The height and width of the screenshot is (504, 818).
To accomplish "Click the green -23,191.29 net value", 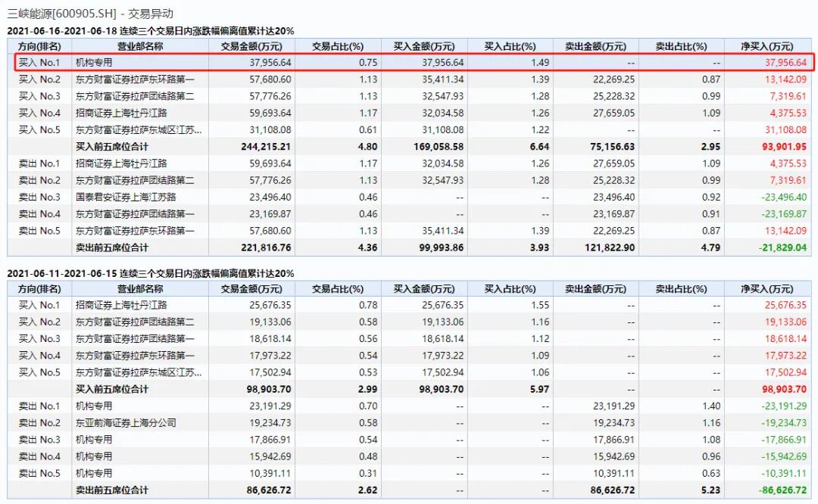I will click(784, 406).
